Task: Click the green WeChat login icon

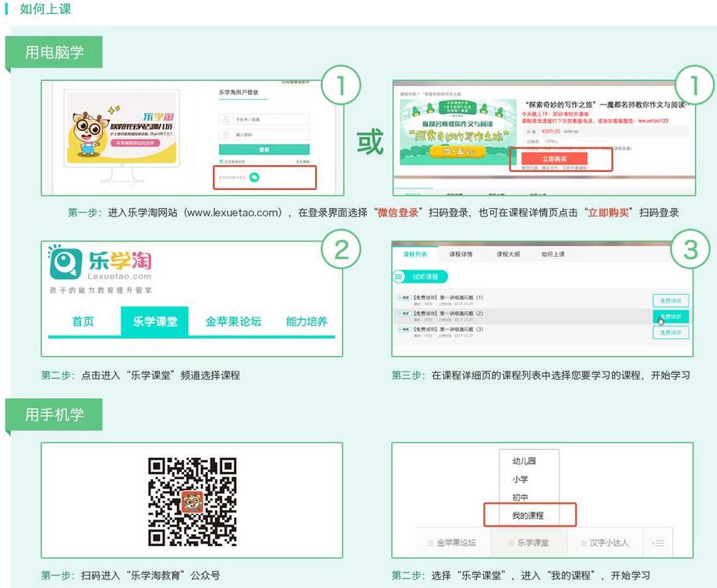Action: [254, 177]
